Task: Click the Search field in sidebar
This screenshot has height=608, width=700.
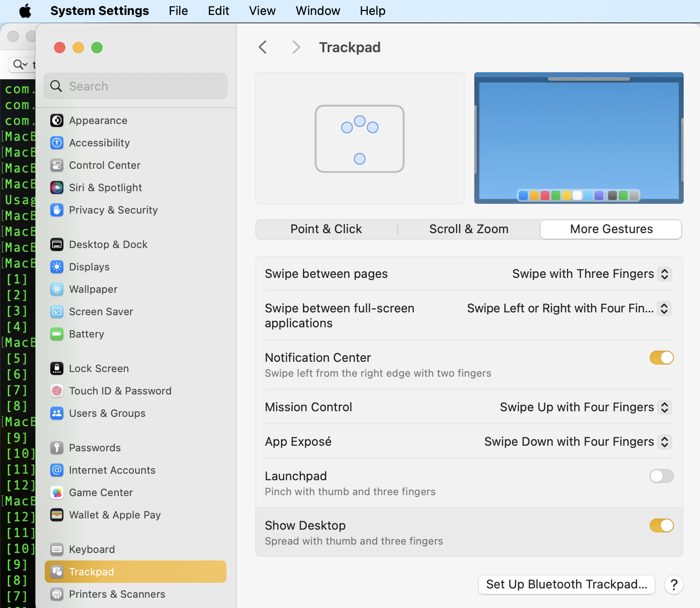Action: pyautogui.click(x=136, y=86)
